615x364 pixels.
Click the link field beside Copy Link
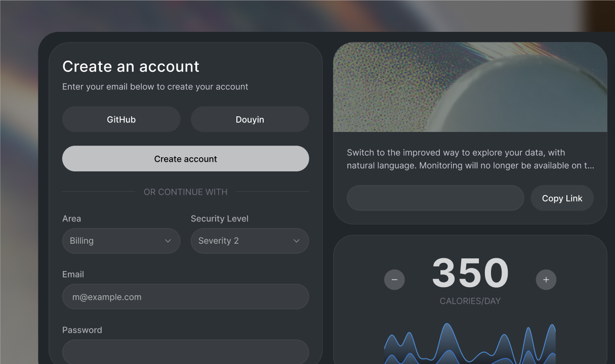click(x=435, y=198)
